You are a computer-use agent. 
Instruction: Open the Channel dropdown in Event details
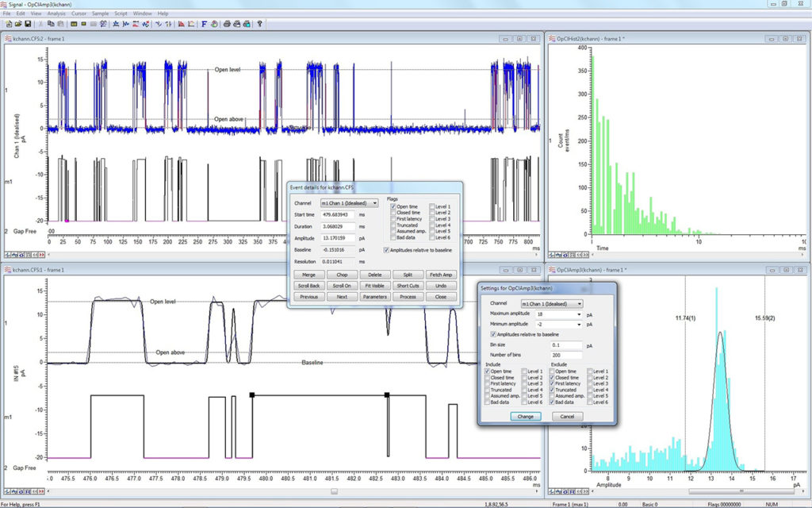pyautogui.click(x=375, y=203)
